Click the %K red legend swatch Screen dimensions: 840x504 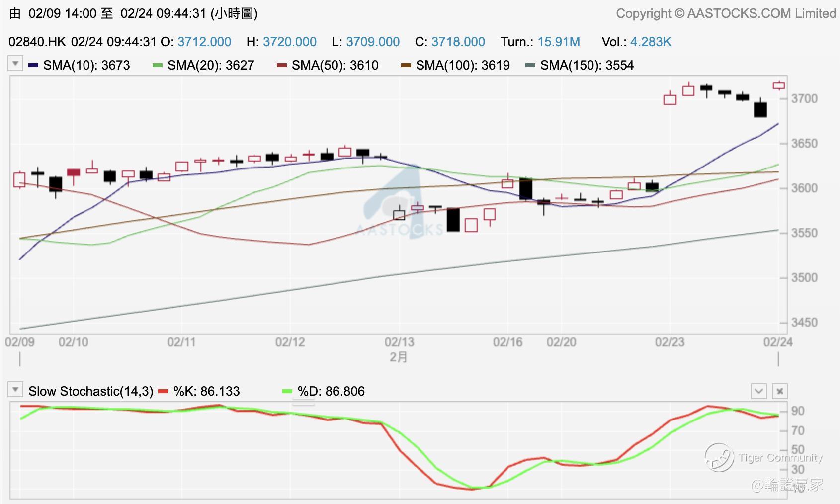(163, 391)
